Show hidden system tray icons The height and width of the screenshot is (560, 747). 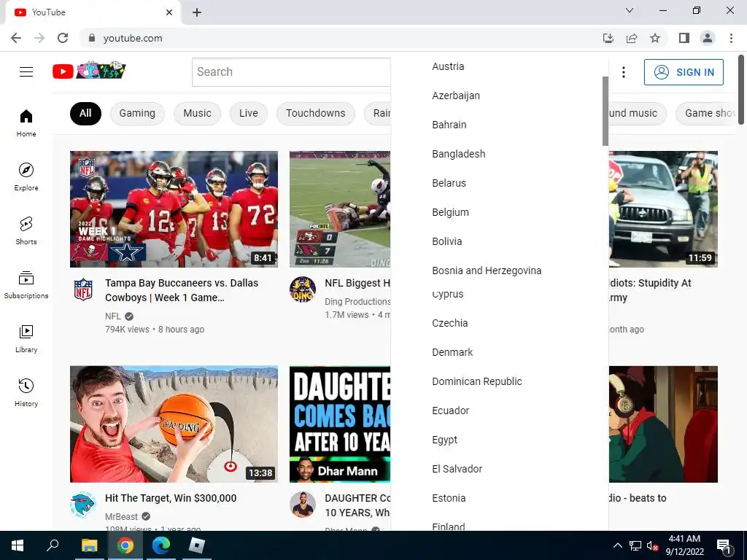[x=617, y=545]
